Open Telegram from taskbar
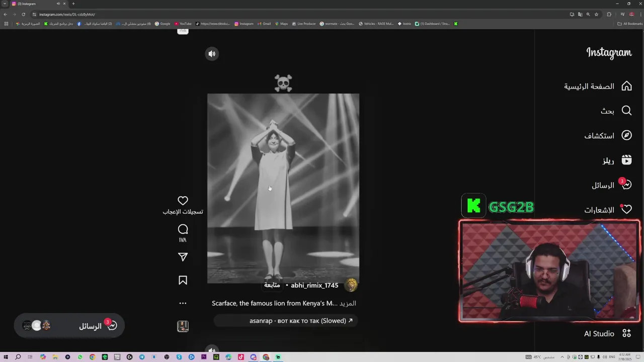This screenshot has height=362, width=644. pos(142,357)
